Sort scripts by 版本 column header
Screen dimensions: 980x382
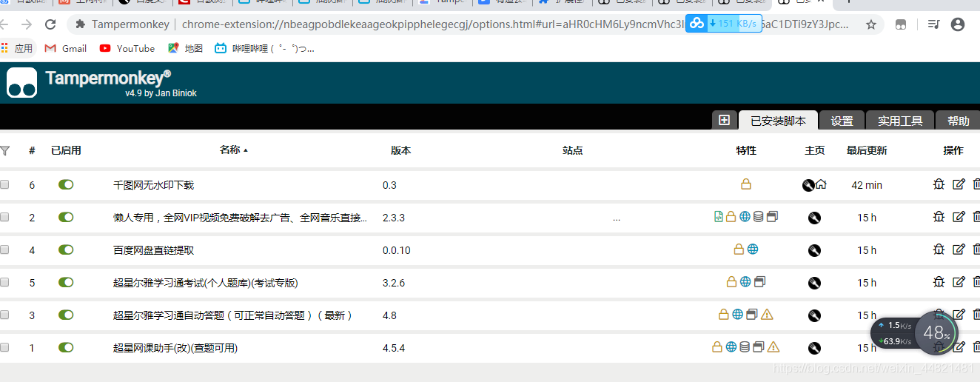click(400, 150)
